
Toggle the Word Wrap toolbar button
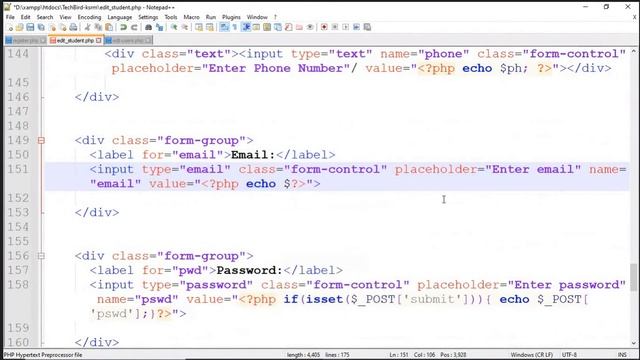224,27
